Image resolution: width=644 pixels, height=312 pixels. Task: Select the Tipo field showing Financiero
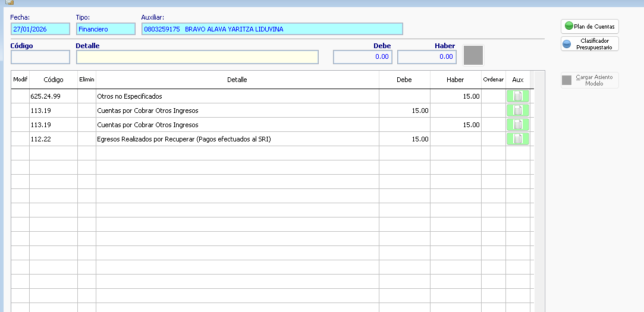[x=105, y=29]
